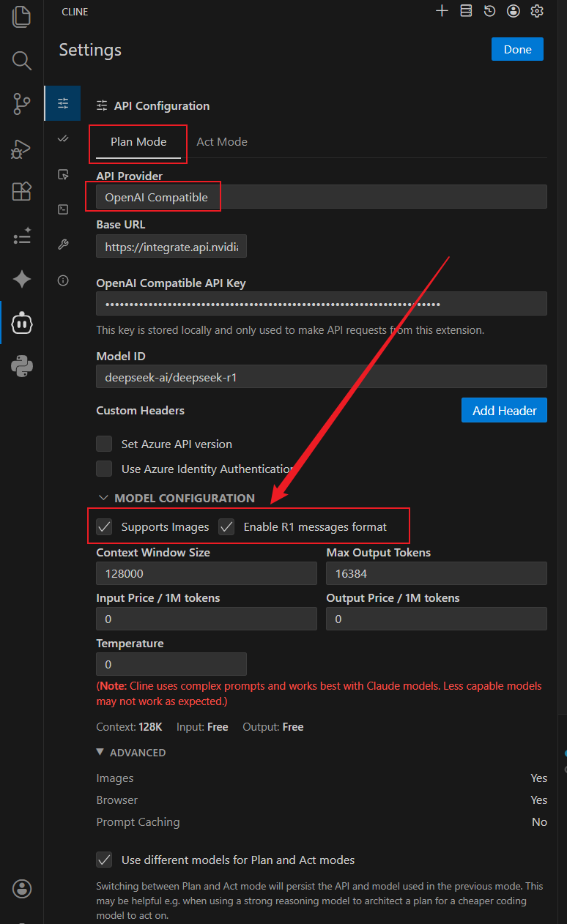Open the API Provider dropdown
The width and height of the screenshot is (567, 924).
tap(322, 197)
